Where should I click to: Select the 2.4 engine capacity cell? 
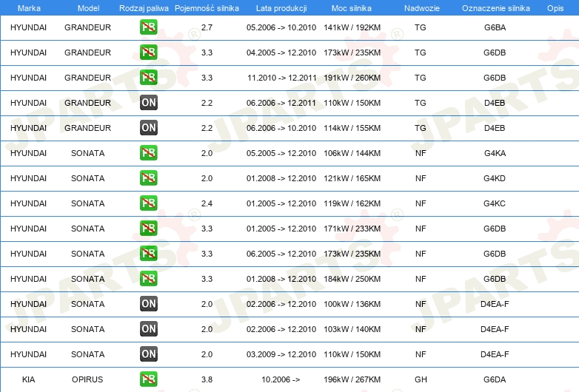pos(207,203)
